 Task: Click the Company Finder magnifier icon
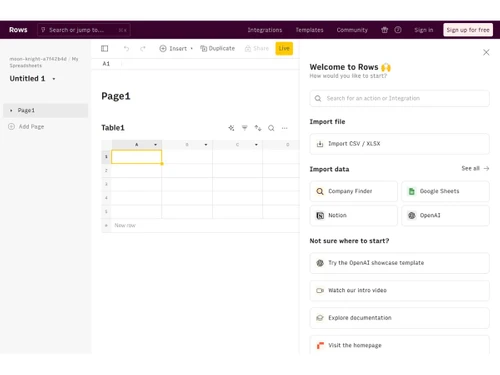tap(320, 191)
